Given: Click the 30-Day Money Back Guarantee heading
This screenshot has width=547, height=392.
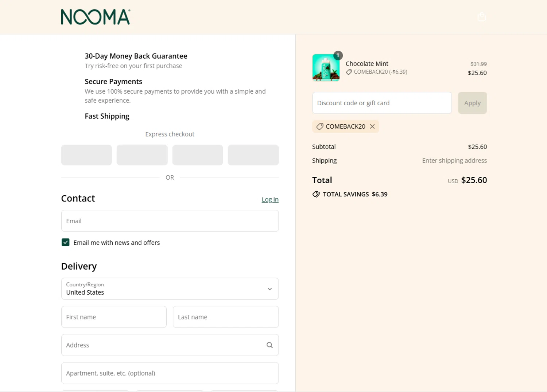Looking at the screenshot, I should point(136,56).
